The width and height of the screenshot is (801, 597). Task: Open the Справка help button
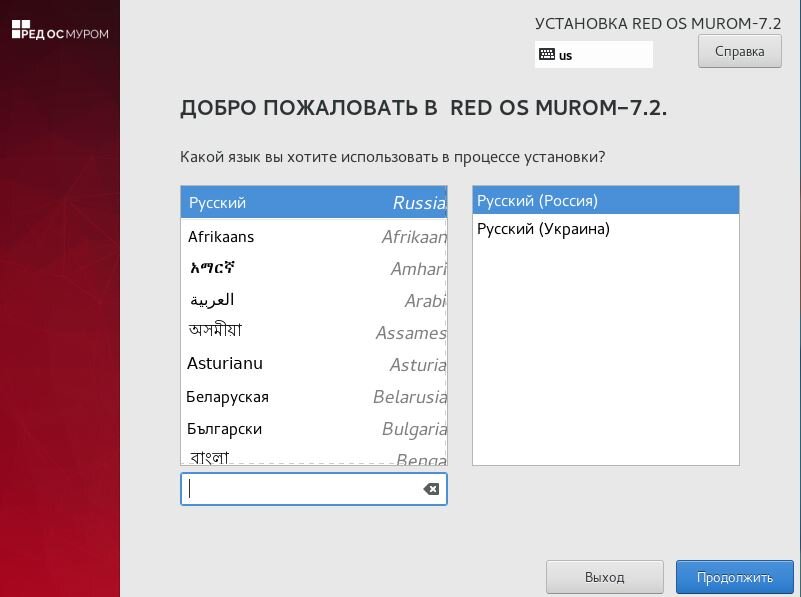point(740,52)
